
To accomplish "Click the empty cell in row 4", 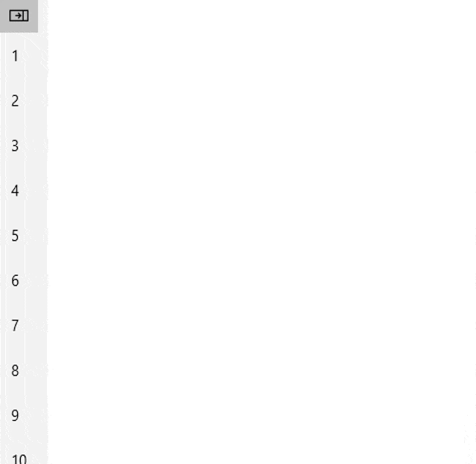I will [x=262, y=190].
